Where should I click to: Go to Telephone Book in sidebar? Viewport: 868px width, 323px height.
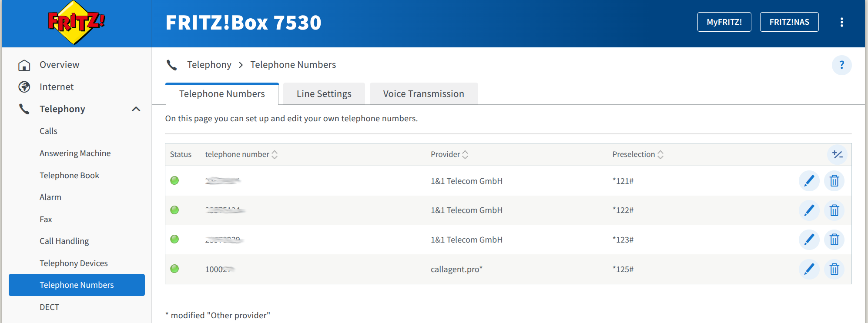tap(69, 175)
